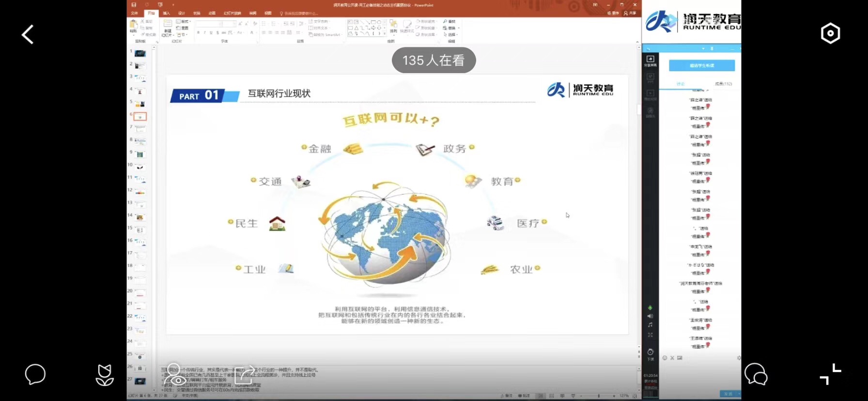Expand the 选择 dropdown in editing group

(451, 34)
